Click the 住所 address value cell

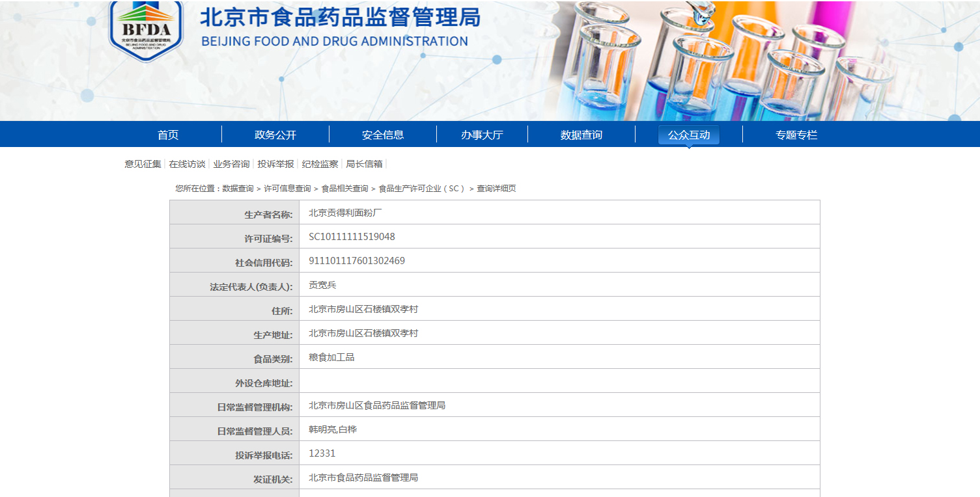pos(559,309)
